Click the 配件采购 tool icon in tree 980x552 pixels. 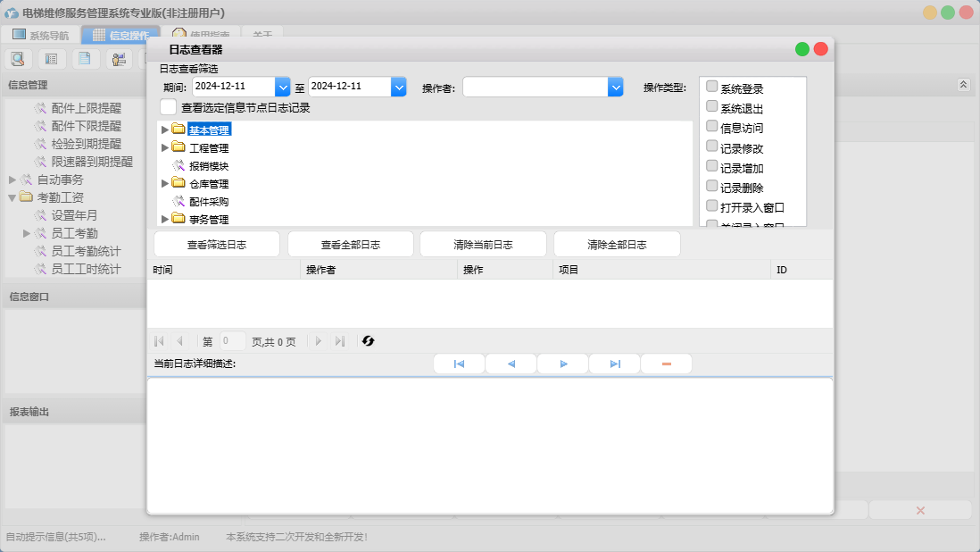point(179,201)
